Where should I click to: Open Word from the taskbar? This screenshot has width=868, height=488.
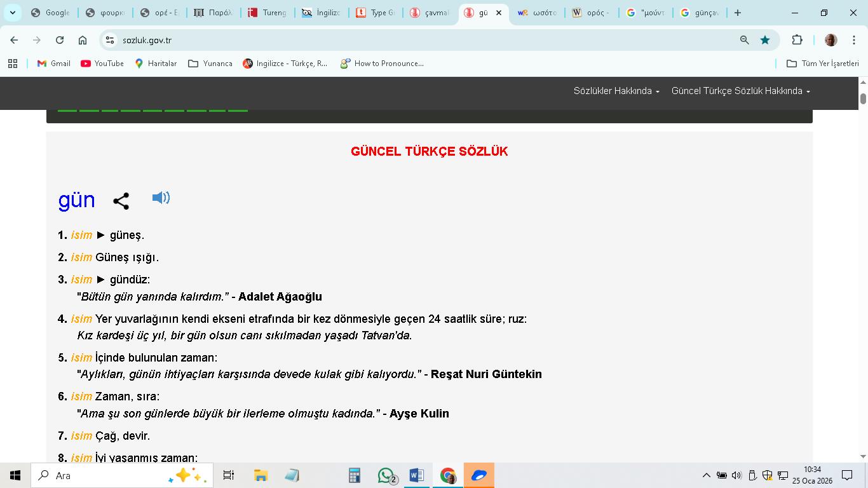(x=417, y=475)
